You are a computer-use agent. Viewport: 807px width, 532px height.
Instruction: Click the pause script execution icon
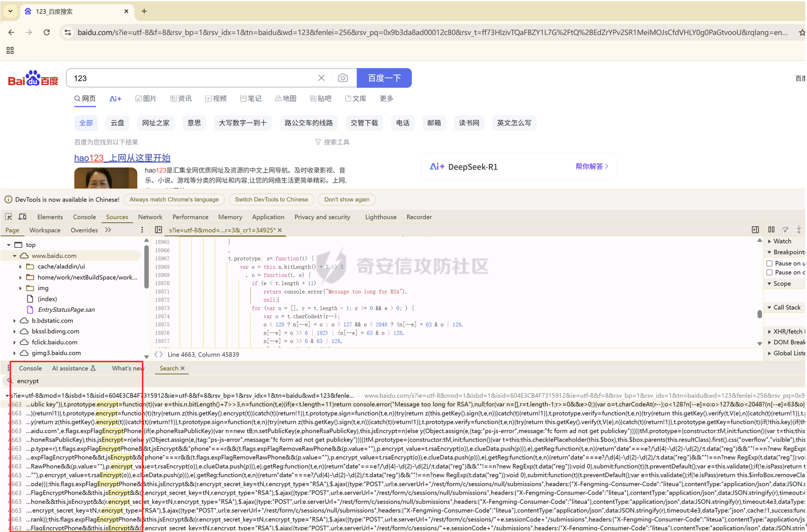coord(771,230)
